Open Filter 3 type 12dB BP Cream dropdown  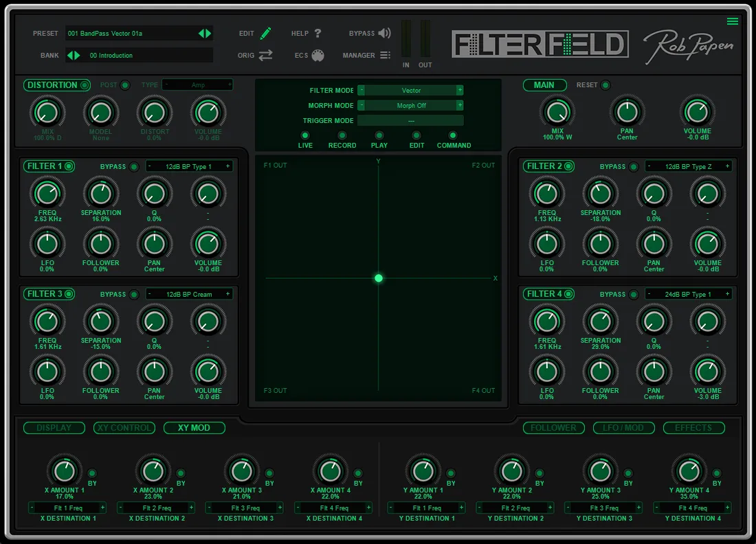(188, 294)
